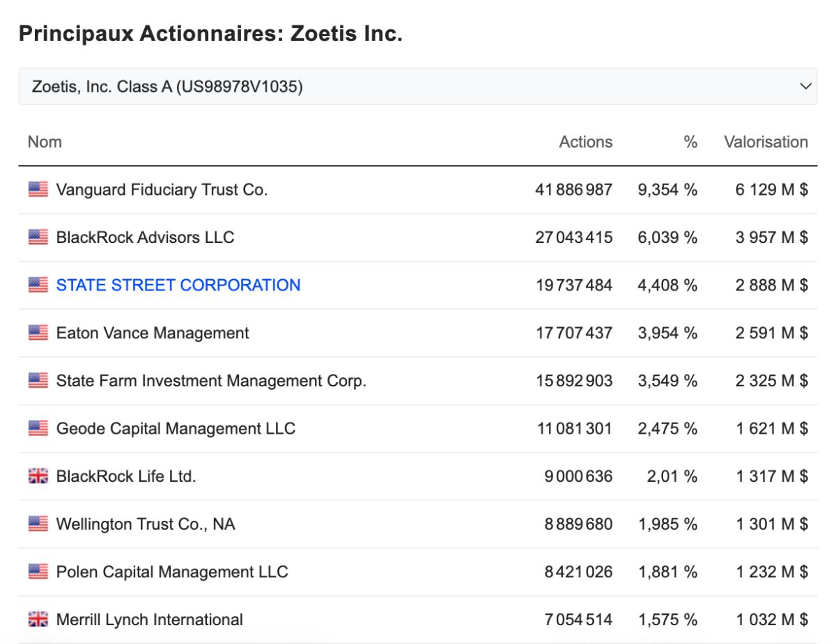Click the US flag beside BlackRock Advisors LLC

coord(38,237)
